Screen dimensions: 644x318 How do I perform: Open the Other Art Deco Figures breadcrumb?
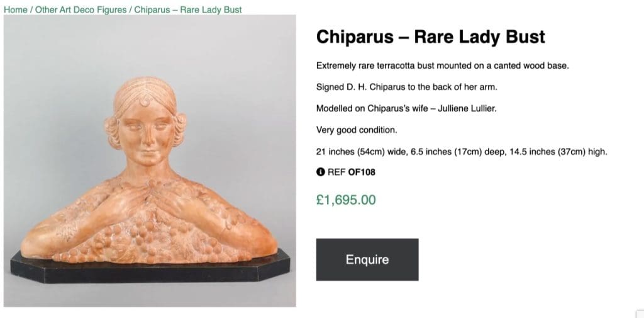pyautogui.click(x=82, y=10)
